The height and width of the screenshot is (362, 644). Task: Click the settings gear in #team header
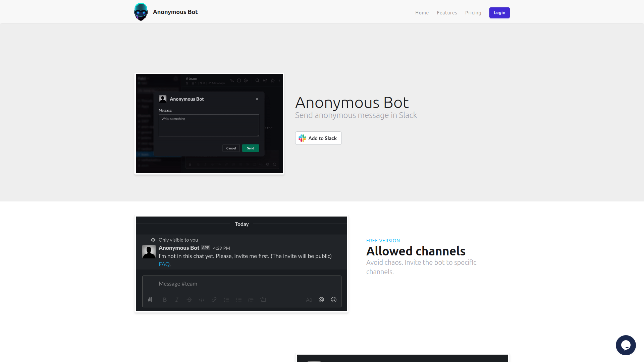[x=246, y=80]
